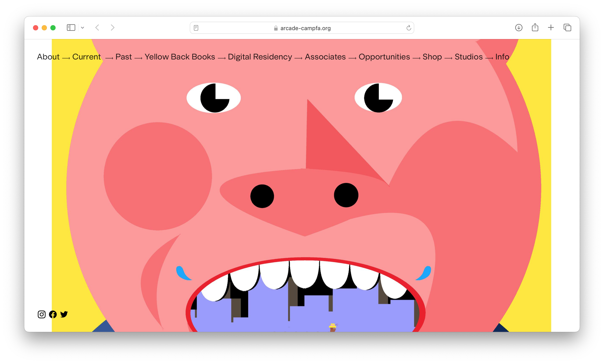Open the Digital Residency page
This screenshot has width=604, height=364.
click(x=260, y=57)
